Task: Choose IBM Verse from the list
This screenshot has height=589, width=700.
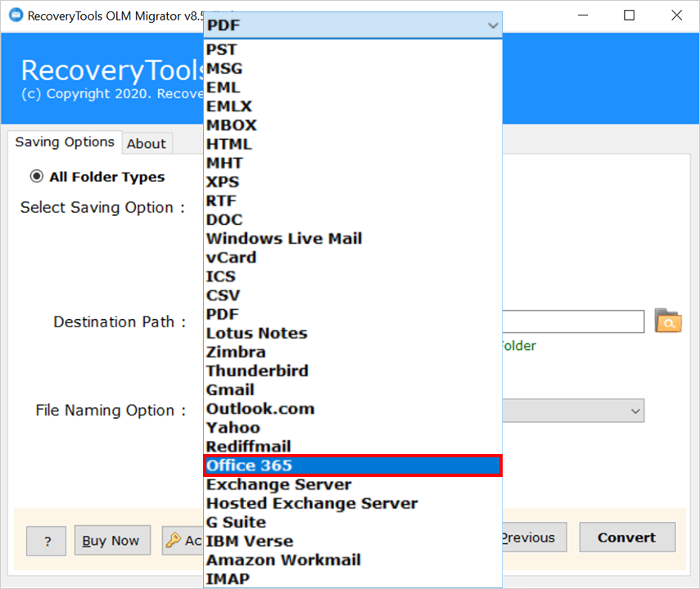Action: (353, 542)
